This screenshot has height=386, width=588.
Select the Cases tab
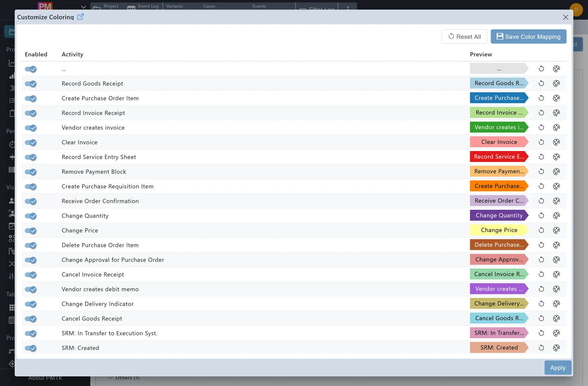click(x=209, y=6)
